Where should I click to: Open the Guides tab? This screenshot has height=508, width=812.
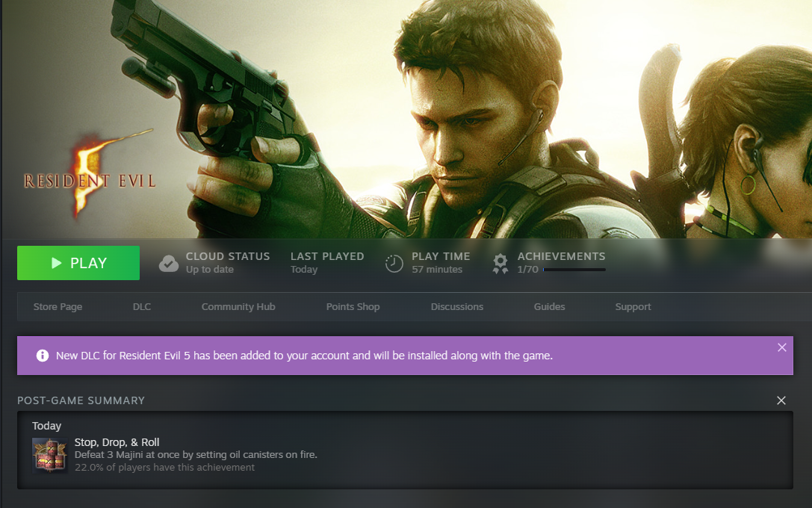(550, 306)
